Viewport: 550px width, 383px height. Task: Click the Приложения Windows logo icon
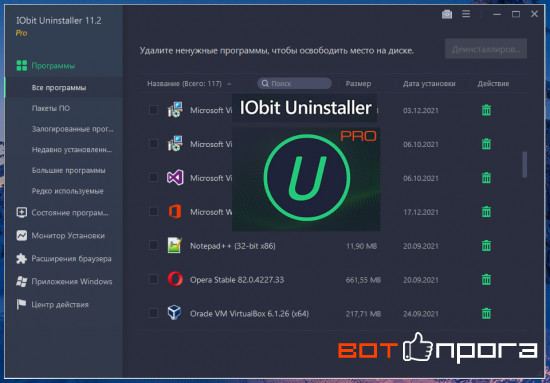tap(22, 282)
